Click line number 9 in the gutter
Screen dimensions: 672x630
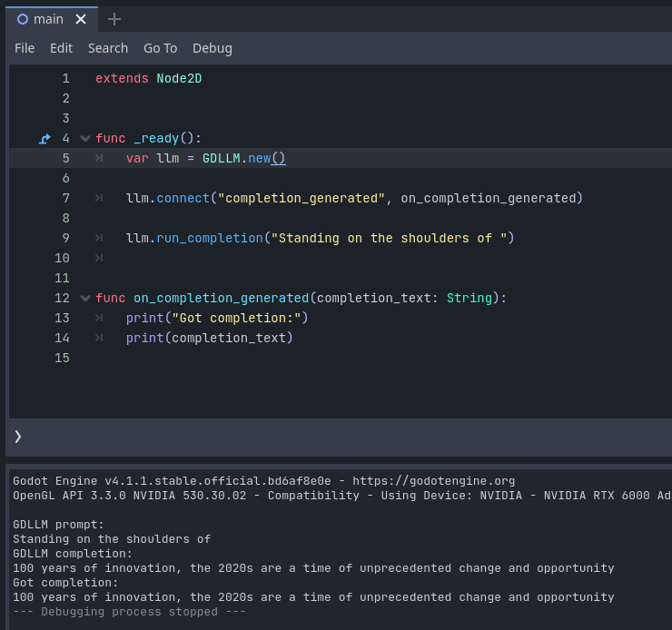(x=65, y=238)
